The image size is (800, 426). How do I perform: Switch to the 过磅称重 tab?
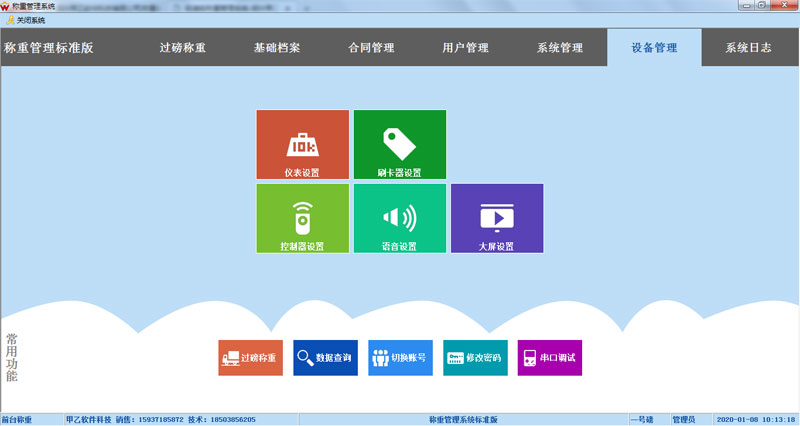click(x=182, y=48)
